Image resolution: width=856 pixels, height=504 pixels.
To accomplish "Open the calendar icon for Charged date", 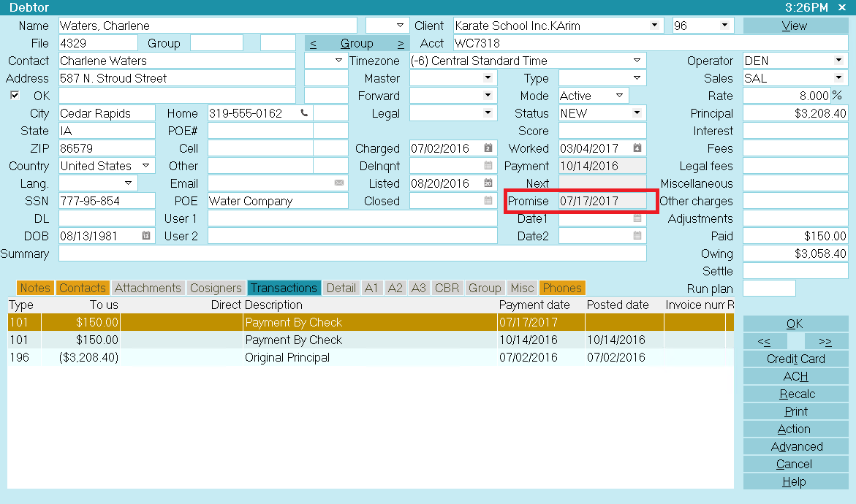I will coord(488,148).
